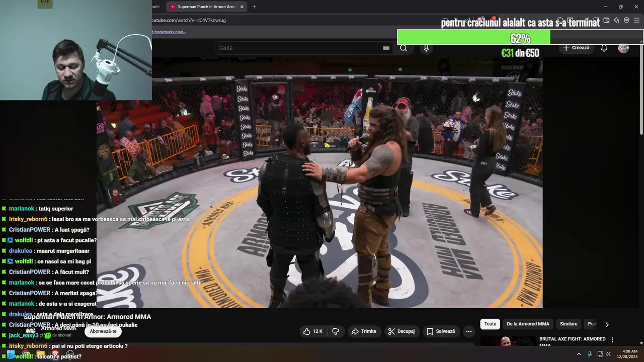Save the video with Salvează
Image resolution: width=644 pixels, height=362 pixels.
click(441, 331)
